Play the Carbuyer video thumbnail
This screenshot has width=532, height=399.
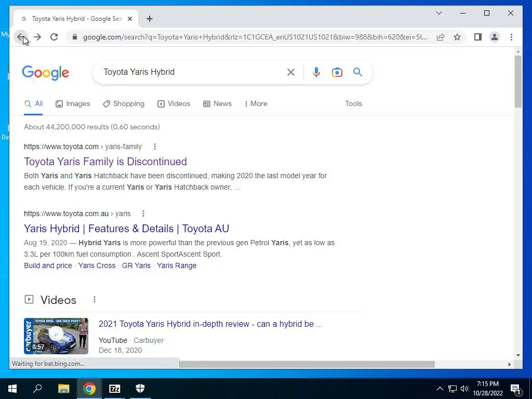[x=56, y=336]
